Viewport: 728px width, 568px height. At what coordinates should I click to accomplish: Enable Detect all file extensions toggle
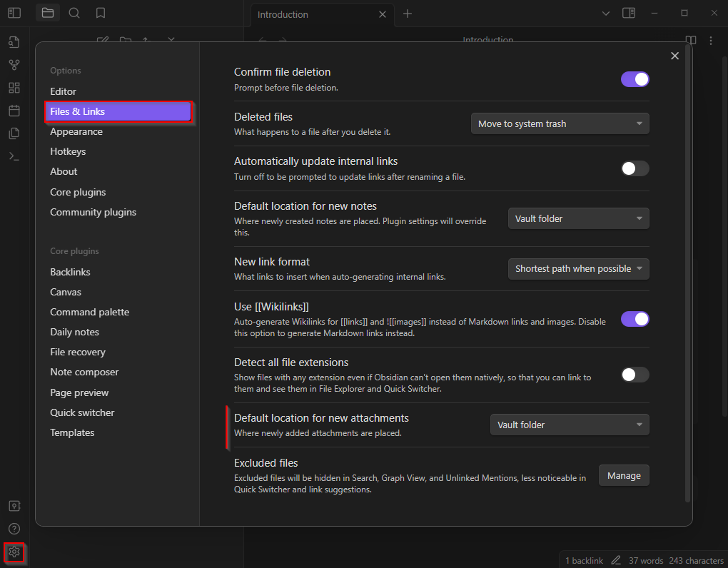click(635, 375)
